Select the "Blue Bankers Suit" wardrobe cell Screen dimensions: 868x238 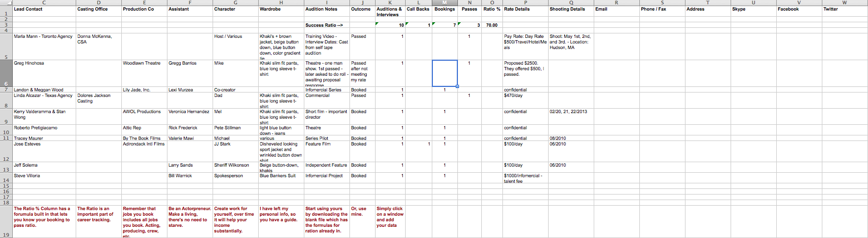coord(281,178)
